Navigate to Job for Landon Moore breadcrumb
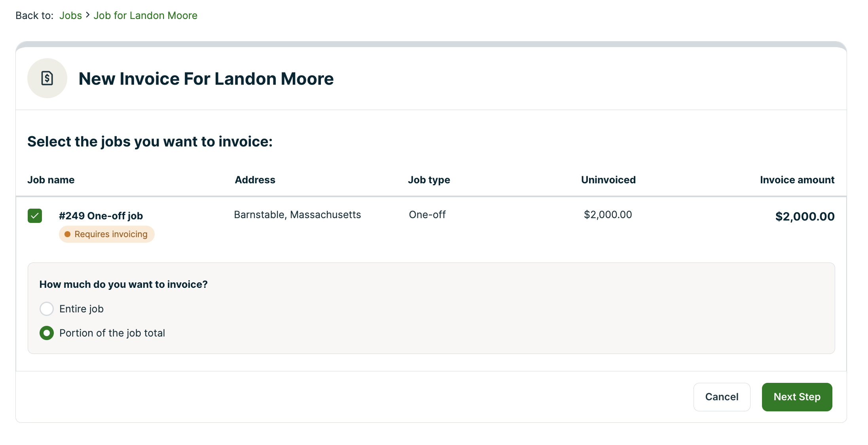 (x=145, y=15)
